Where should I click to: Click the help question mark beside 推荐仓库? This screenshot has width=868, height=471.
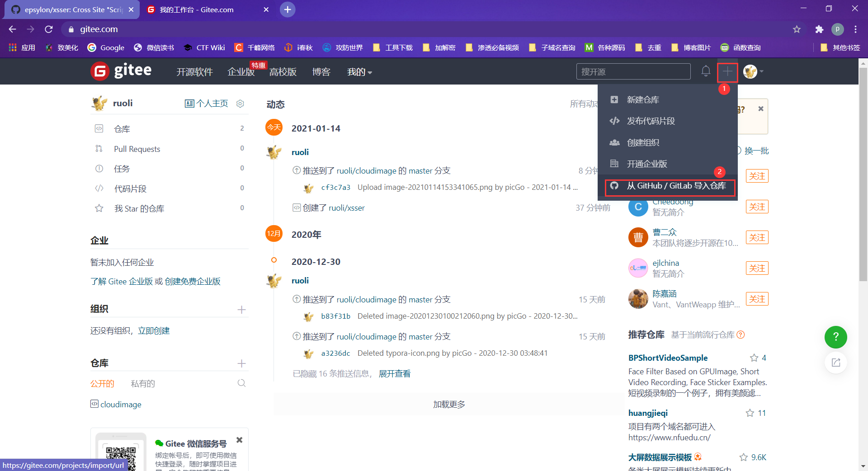click(x=741, y=335)
